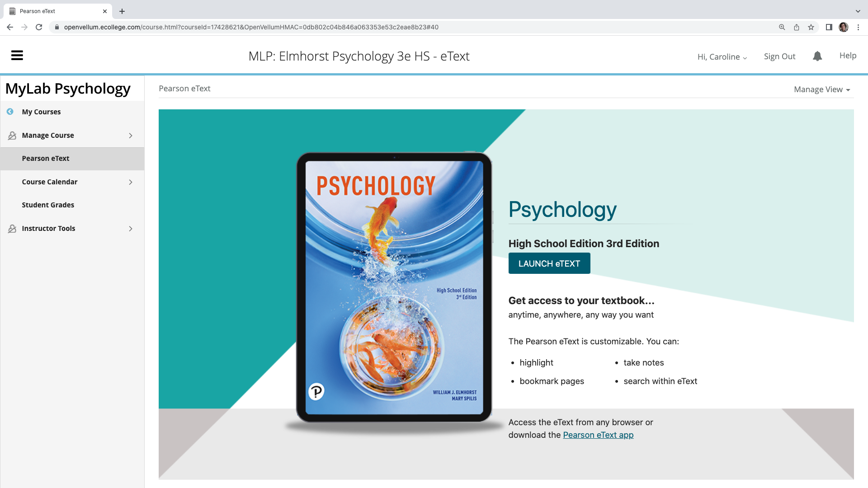Click the notifications bell icon

coord(817,56)
